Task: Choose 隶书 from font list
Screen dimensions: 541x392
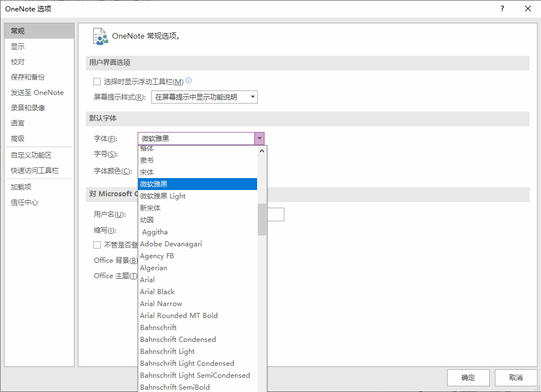Action: coord(198,160)
